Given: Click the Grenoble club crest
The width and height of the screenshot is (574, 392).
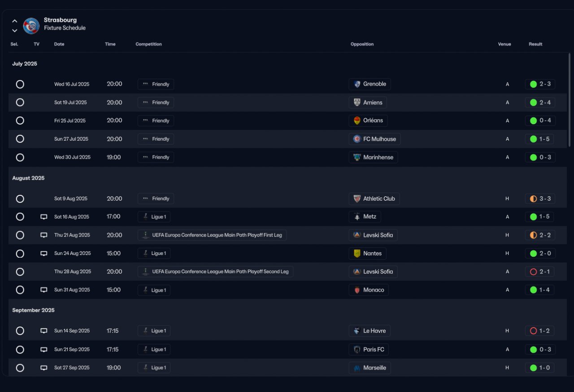Looking at the screenshot, I should click(x=357, y=84).
